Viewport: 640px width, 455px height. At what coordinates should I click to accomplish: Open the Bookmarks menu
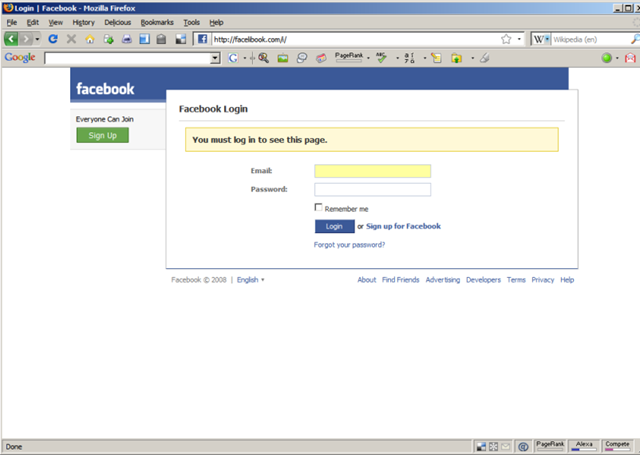coord(157,22)
